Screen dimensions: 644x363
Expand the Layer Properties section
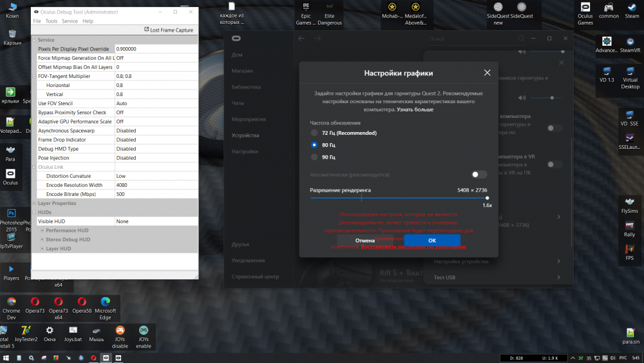[x=34, y=203]
